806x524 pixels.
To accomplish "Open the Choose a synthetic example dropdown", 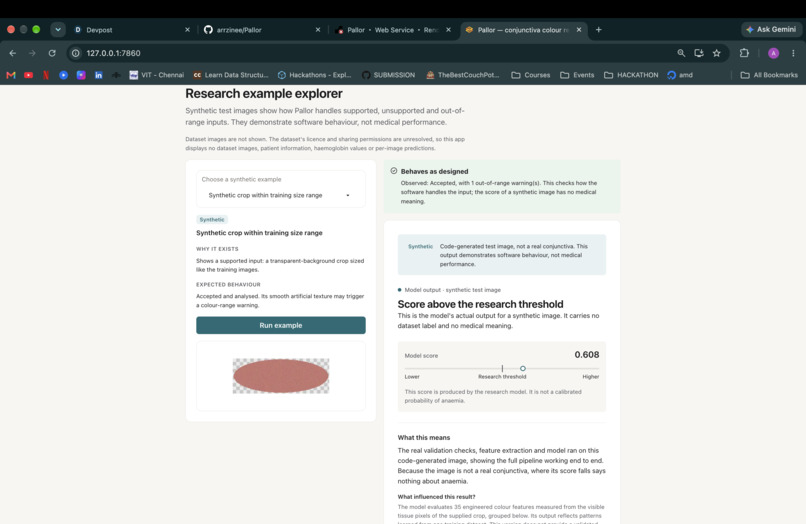I will tap(281, 195).
